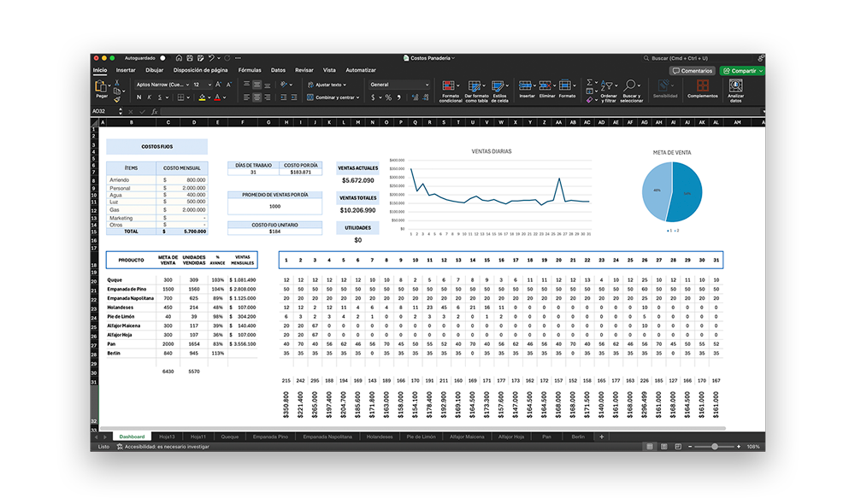Click the increase indent icon
The width and height of the screenshot is (855, 504).
(294, 97)
